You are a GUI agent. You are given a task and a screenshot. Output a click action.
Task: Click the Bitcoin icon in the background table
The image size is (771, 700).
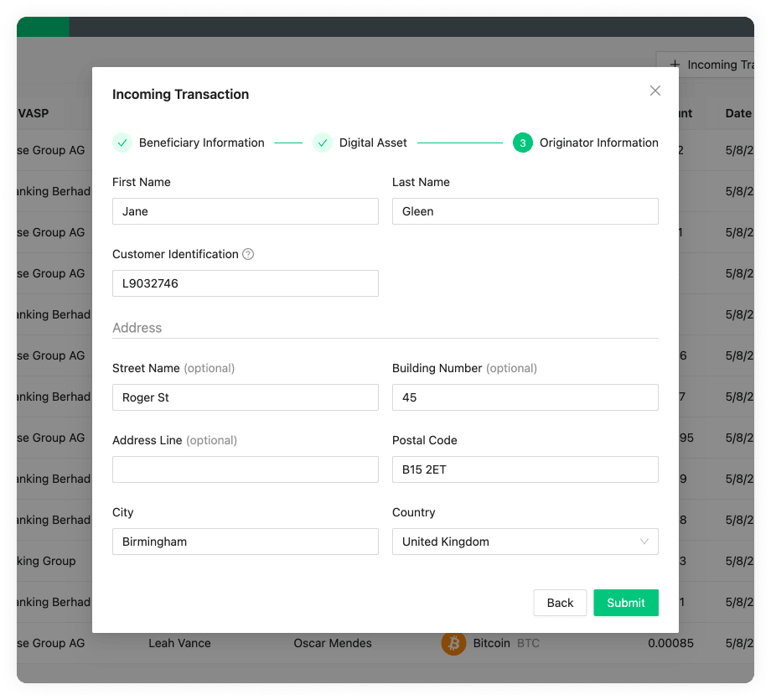pos(453,643)
